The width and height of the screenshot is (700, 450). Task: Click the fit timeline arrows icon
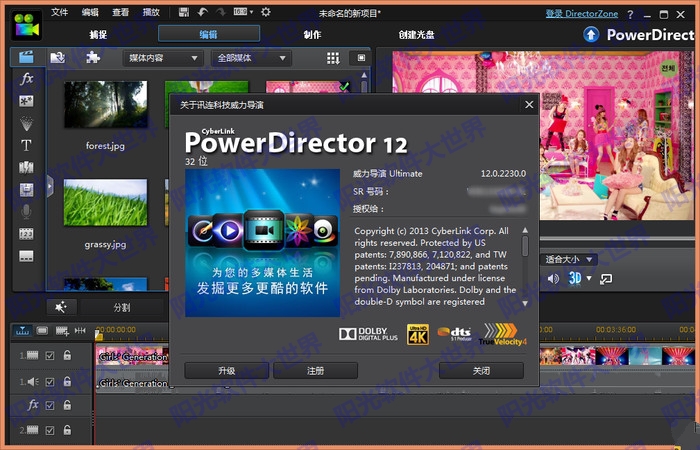coord(80,331)
